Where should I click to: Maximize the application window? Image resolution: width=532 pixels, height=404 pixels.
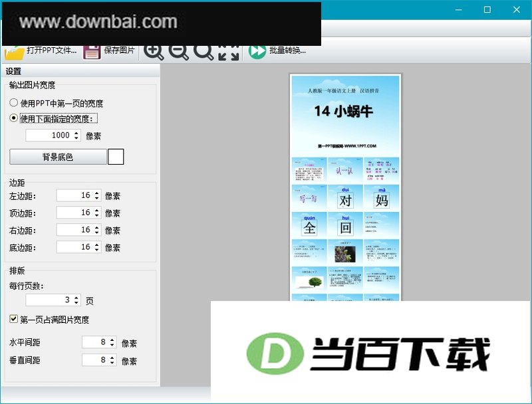tap(487, 9)
